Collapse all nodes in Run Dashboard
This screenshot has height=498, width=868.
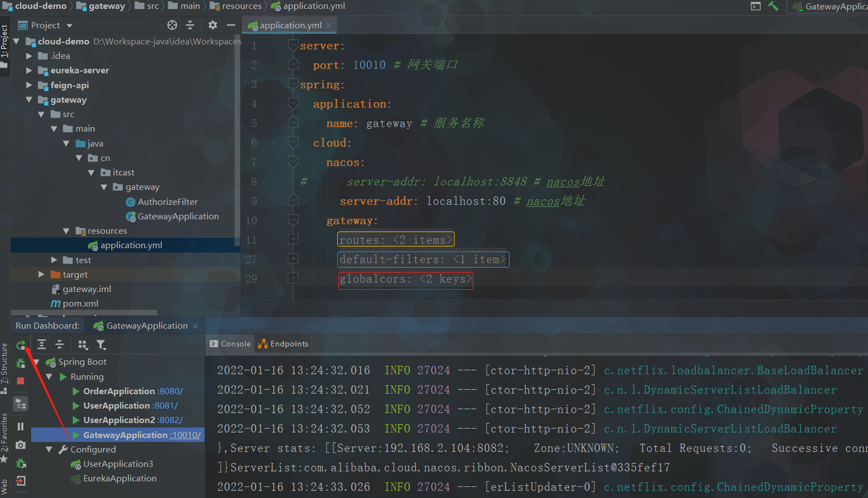click(59, 345)
